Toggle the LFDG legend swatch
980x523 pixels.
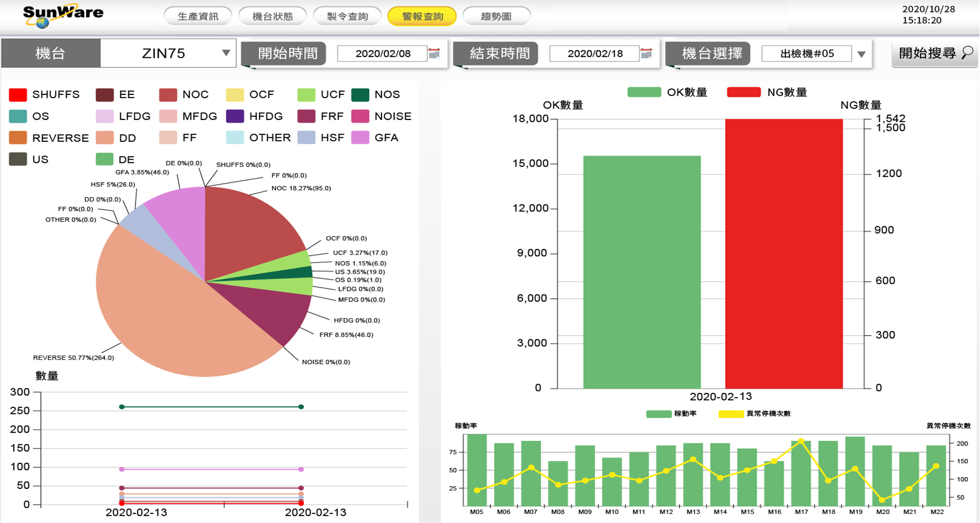(x=105, y=116)
